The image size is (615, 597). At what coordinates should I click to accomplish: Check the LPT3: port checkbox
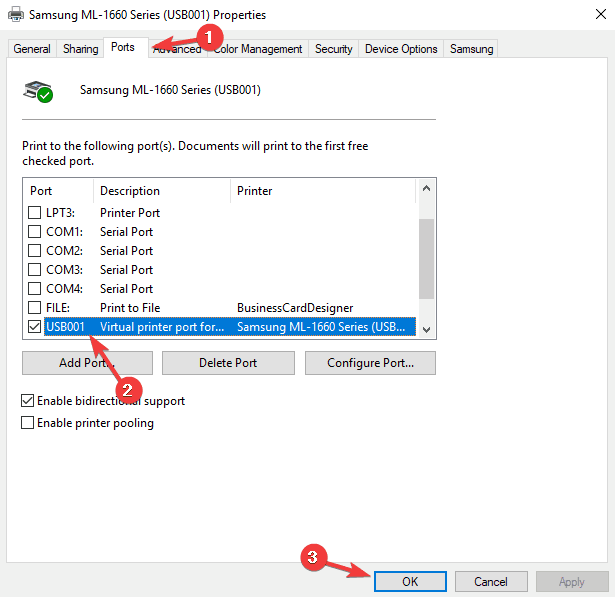pos(35,213)
